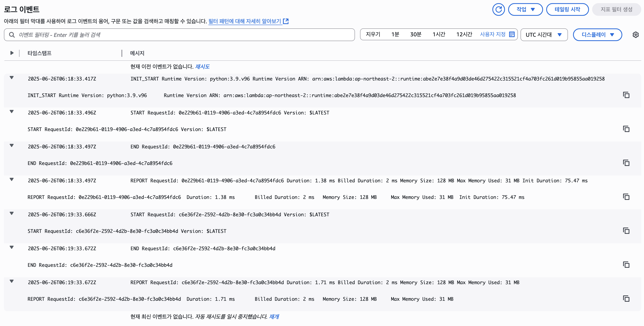Click the 테일링 시작 button
The width and height of the screenshot is (644, 326).
pos(567,9)
